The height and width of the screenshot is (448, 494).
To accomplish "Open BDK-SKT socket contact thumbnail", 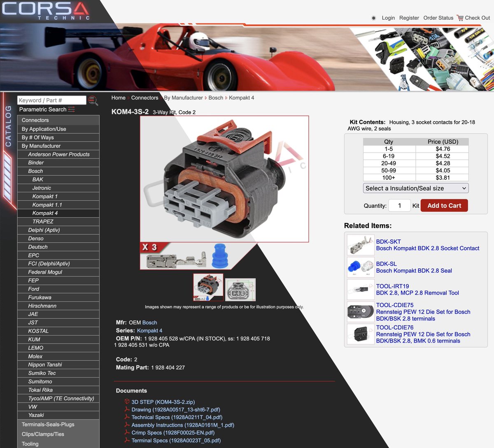I will 360,245.
